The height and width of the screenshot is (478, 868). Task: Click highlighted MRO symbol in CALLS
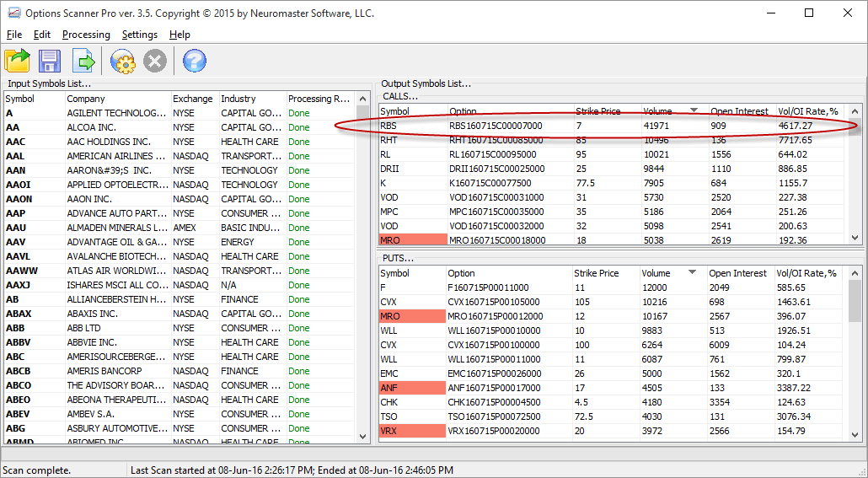click(413, 239)
